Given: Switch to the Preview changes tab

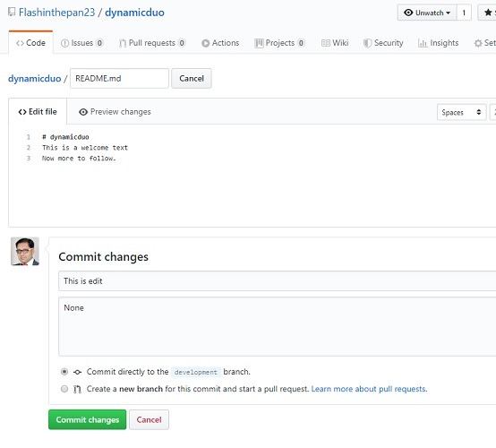Looking at the screenshot, I should coord(115,112).
